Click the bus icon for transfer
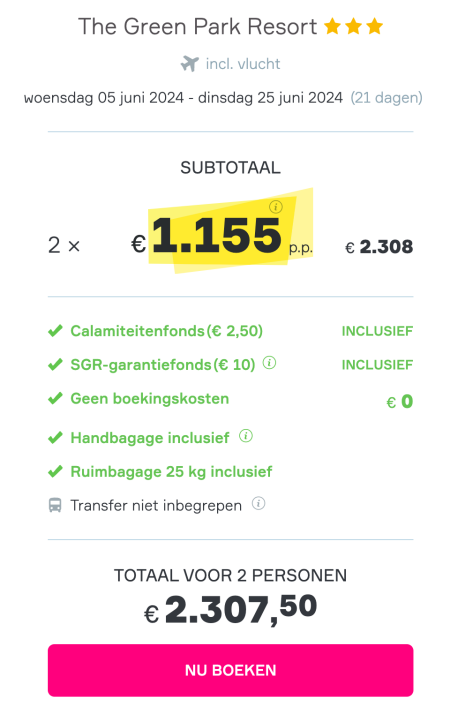The width and height of the screenshot is (450, 707). click(55, 505)
